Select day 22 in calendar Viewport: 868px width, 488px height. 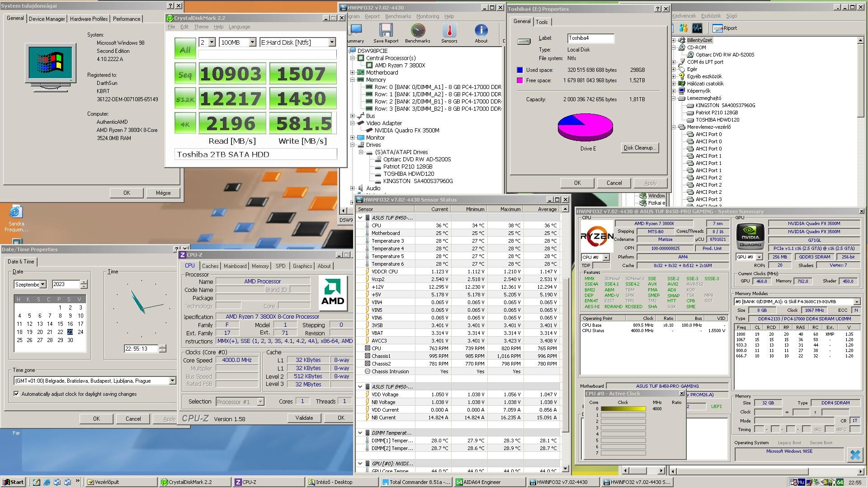[x=60, y=332]
